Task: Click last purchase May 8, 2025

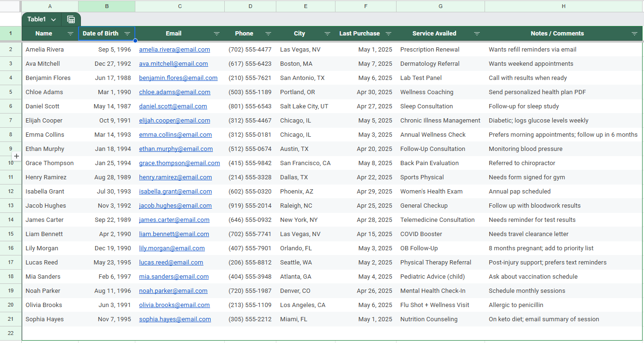Action: pyautogui.click(x=366, y=163)
